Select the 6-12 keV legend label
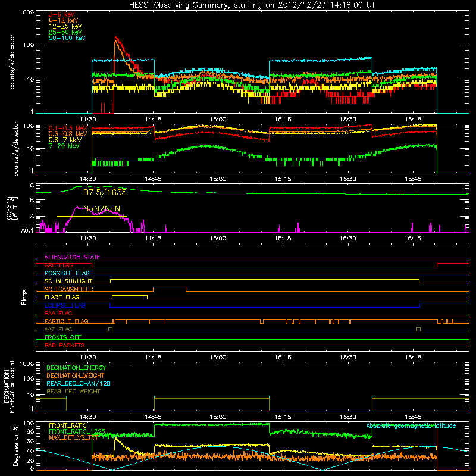The image size is (476, 476). [x=64, y=20]
